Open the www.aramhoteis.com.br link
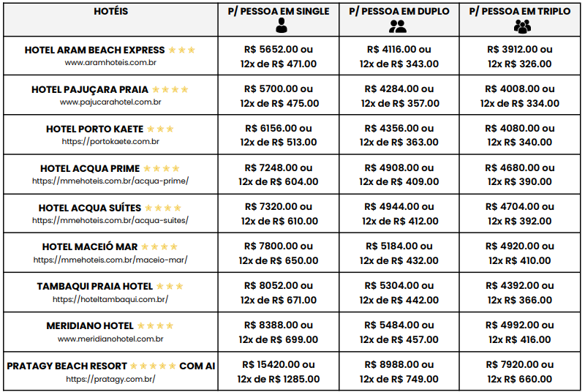The image size is (585, 392). [x=110, y=64]
